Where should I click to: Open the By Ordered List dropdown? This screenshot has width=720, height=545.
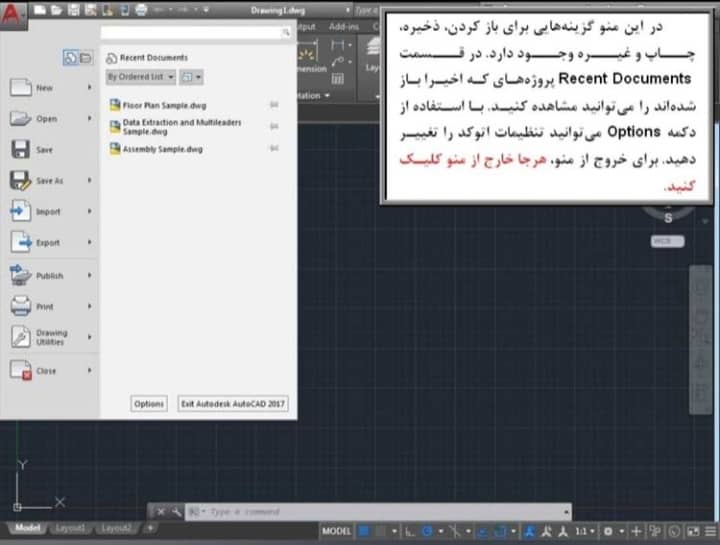(140, 76)
